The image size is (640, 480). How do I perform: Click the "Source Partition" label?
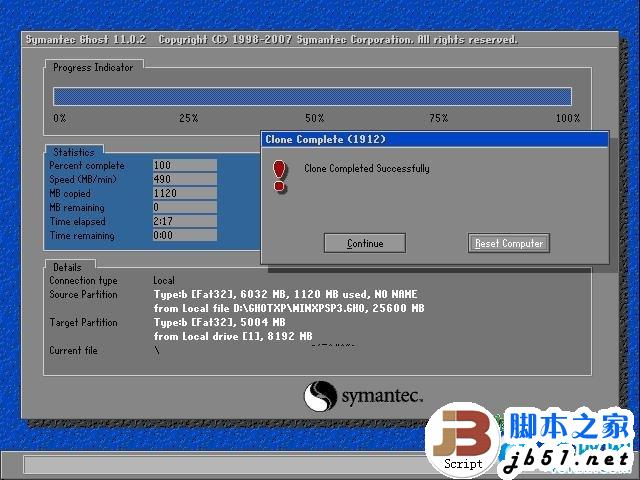(83, 294)
